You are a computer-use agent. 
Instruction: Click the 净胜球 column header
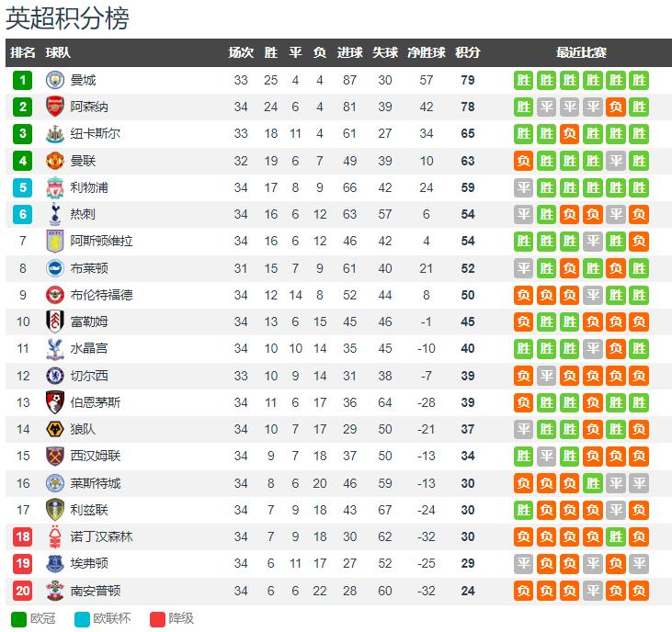click(x=426, y=52)
